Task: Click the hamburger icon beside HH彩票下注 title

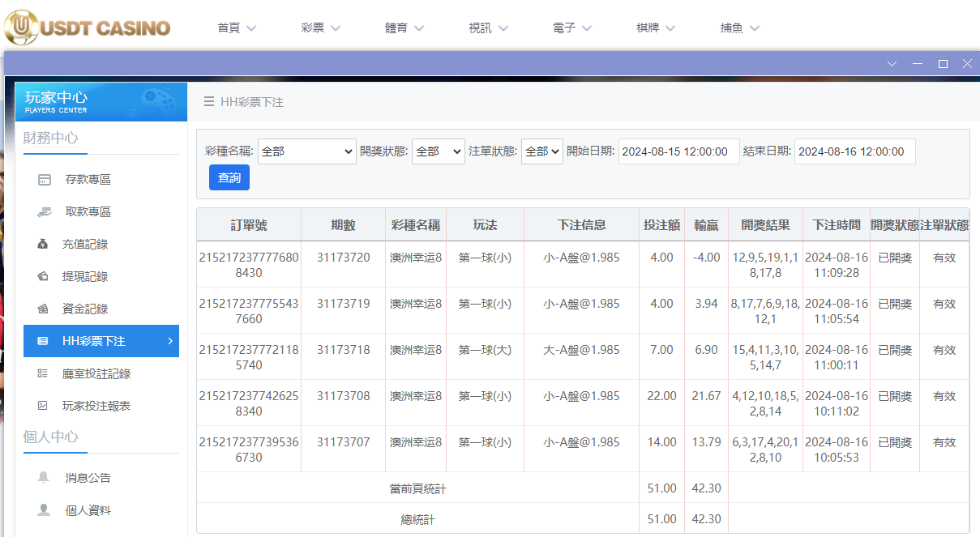Action: (210, 101)
